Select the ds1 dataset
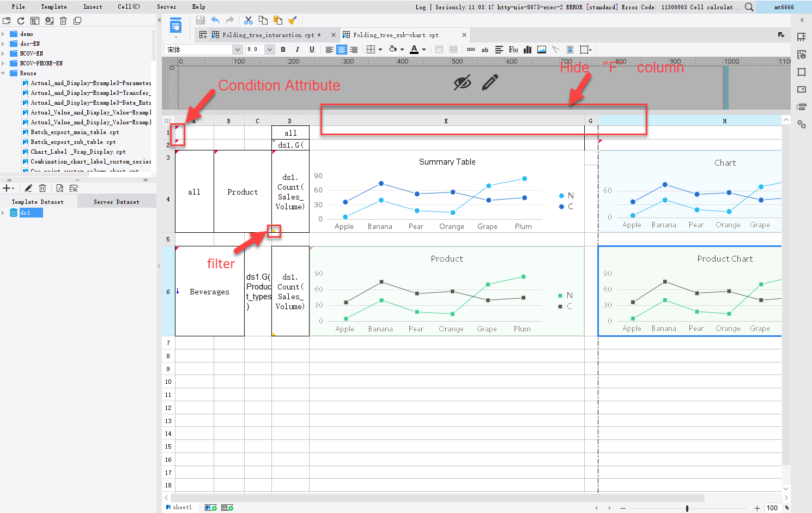 pos(26,213)
